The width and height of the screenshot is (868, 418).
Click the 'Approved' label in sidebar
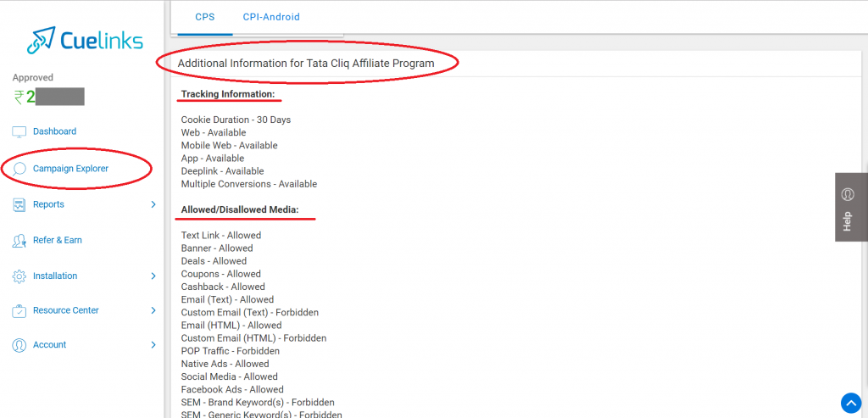click(33, 77)
